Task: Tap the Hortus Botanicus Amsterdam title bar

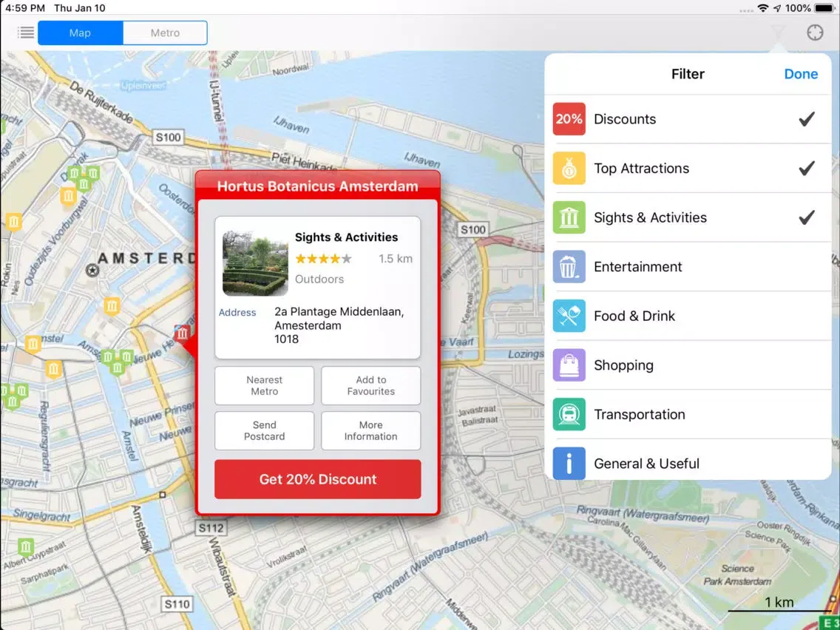Action: [318, 186]
